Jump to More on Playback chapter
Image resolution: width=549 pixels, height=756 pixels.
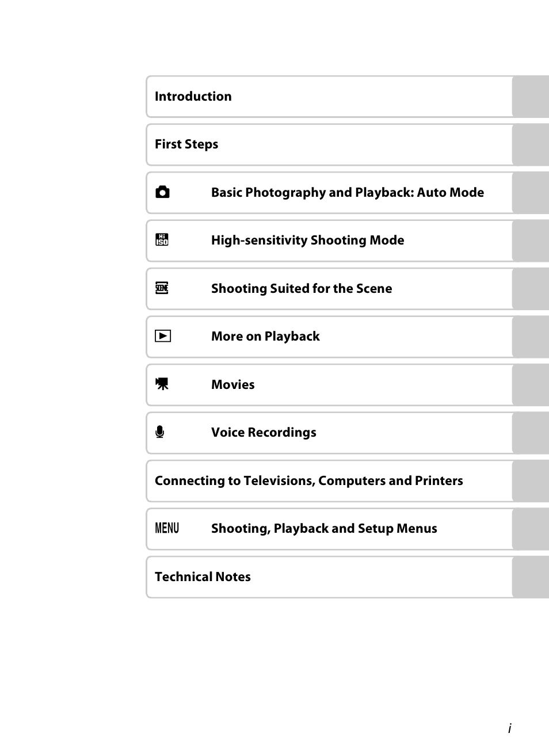point(265,337)
